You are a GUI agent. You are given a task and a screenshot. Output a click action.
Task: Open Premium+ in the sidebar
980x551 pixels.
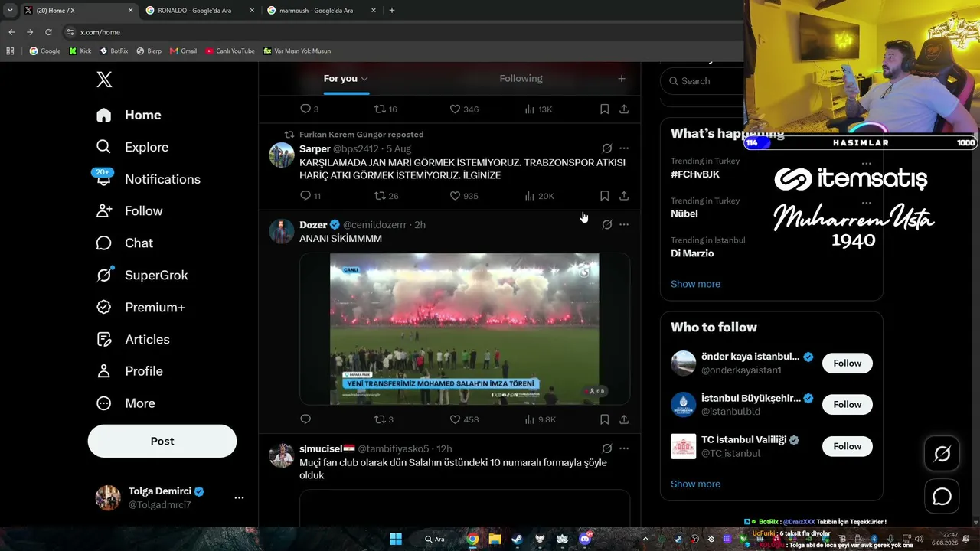(x=140, y=308)
